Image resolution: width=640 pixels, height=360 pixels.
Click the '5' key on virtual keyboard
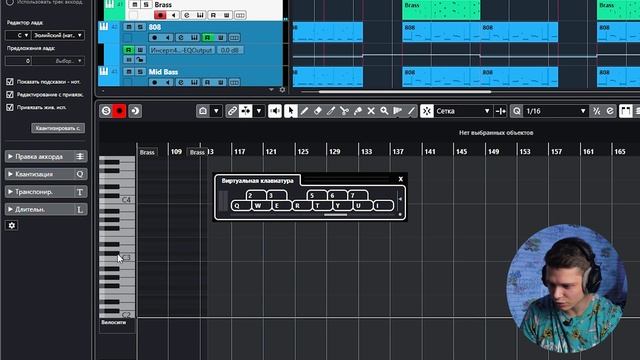316,196
